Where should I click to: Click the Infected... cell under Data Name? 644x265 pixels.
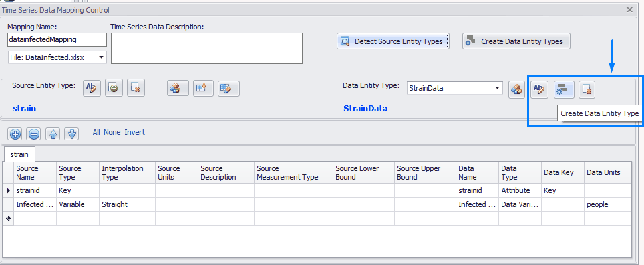click(477, 204)
